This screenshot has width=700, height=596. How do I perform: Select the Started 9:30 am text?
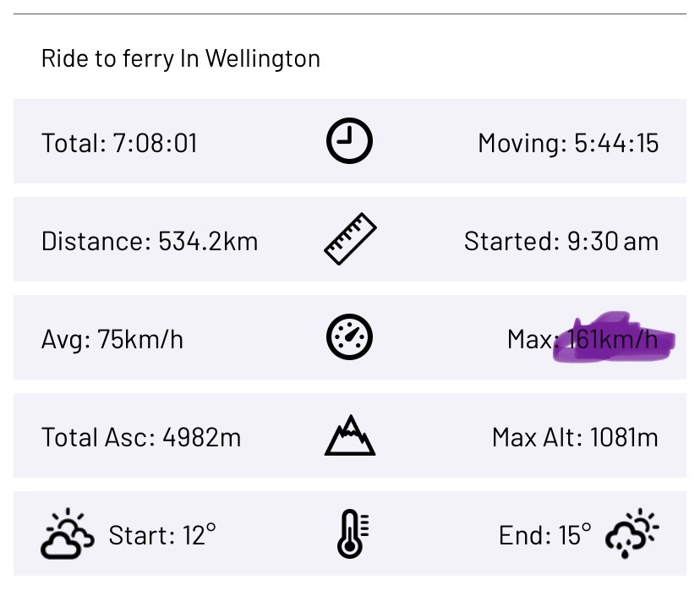(x=561, y=242)
